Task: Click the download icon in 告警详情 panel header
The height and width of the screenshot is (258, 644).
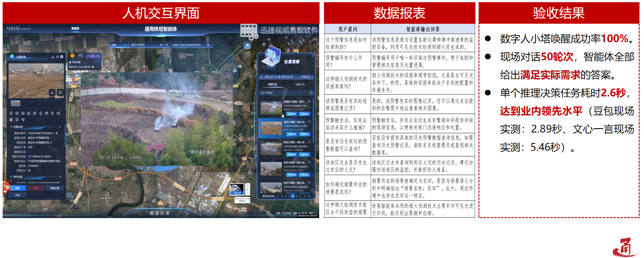Action: [x=53, y=57]
